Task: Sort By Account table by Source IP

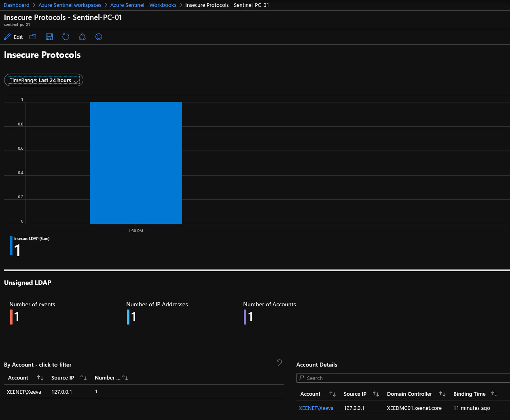Action: click(84, 378)
